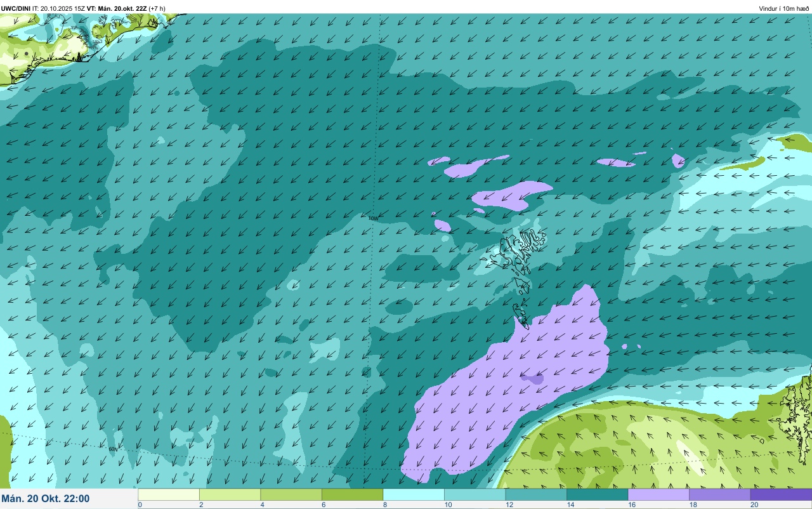Click the 6–8 olive green legend swatch
This screenshot has height=509, width=812.
pos(352,494)
